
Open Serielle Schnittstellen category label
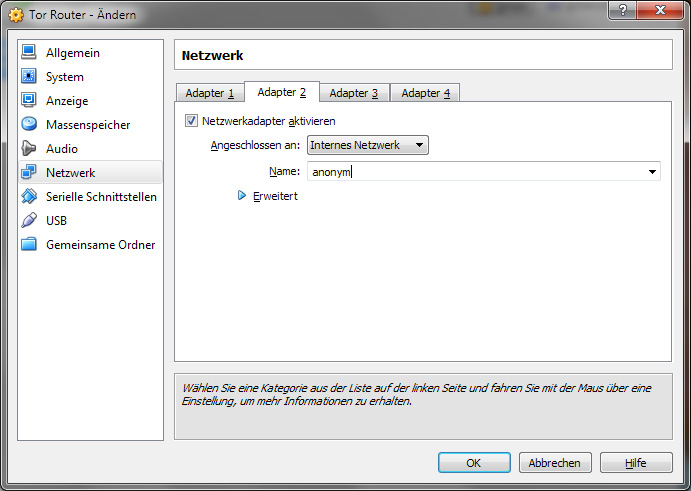tap(101, 197)
